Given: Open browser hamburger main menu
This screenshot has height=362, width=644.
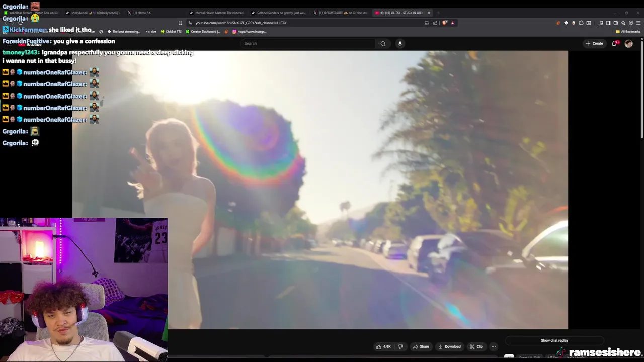Looking at the screenshot, I should point(638,23).
